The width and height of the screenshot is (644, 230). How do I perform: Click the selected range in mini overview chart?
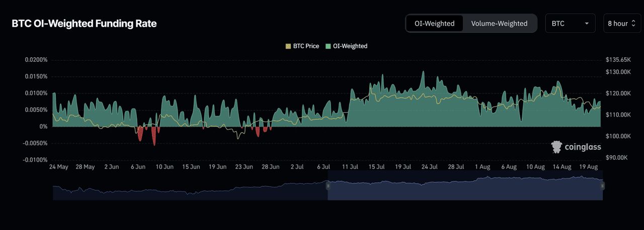[x=465, y=186]
